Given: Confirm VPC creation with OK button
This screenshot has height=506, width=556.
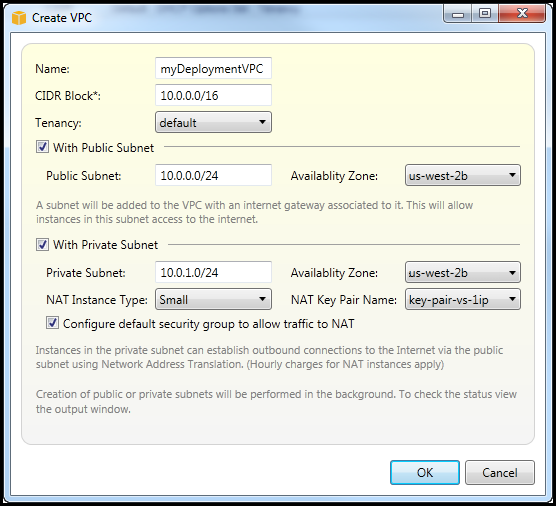Looking at the screenshot, I should pyautogui.click(x=425, y=472).
